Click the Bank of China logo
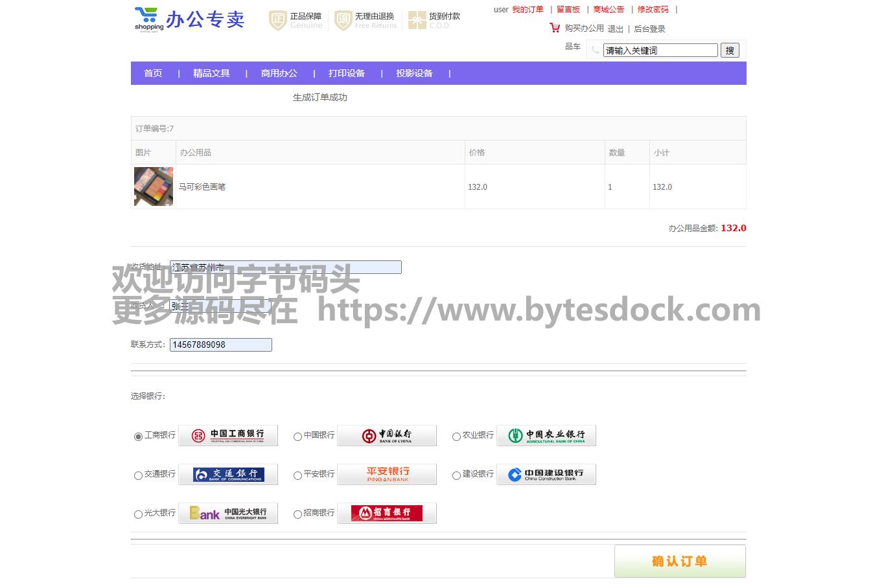The image size is (871, 588). (x=387, y=436)
